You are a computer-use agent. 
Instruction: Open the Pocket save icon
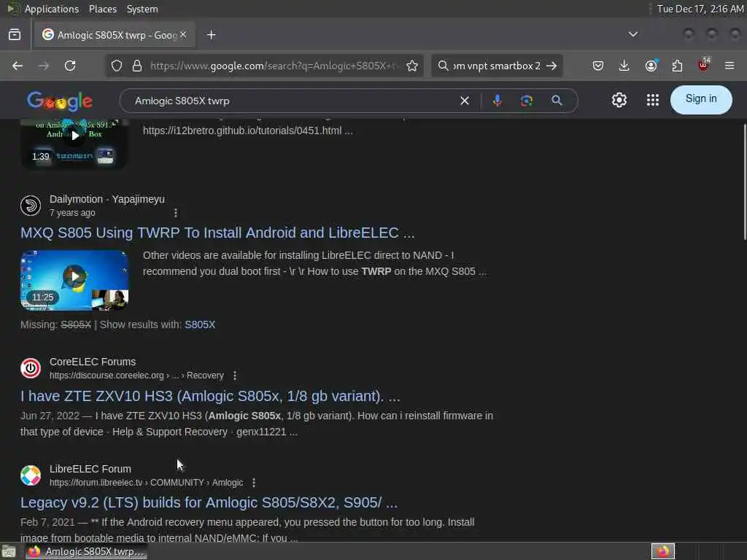(598, 66)
